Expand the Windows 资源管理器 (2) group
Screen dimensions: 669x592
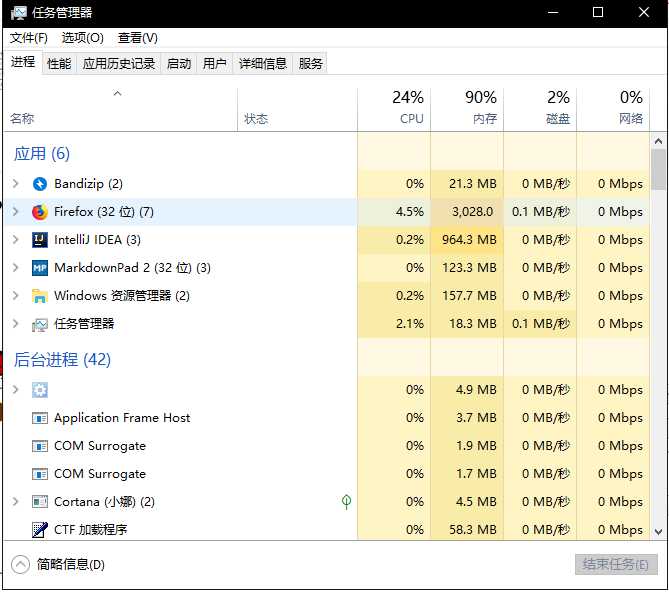[16, 296]
